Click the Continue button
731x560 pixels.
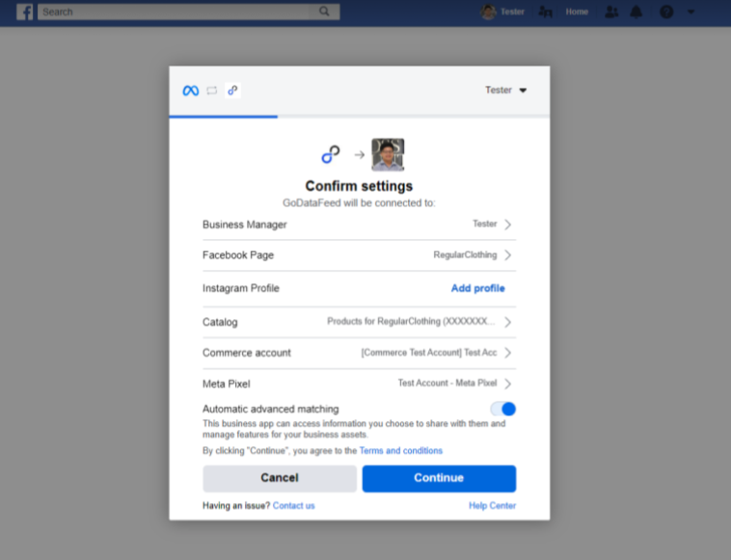pos(439,478)
